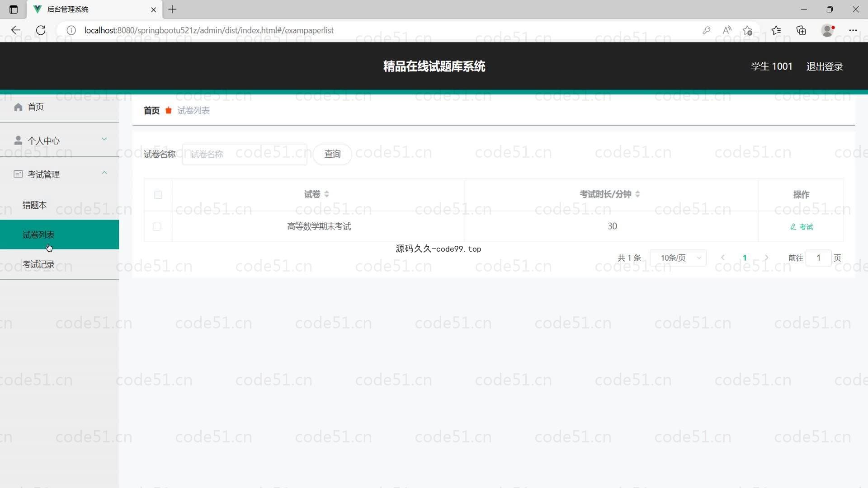Open saved passwords key icon

point(706,30)
